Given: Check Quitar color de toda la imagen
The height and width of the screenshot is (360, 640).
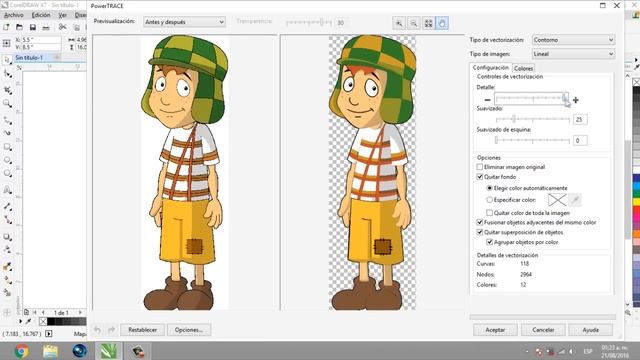Looking at the screenshot, I should tap(489, 213).
